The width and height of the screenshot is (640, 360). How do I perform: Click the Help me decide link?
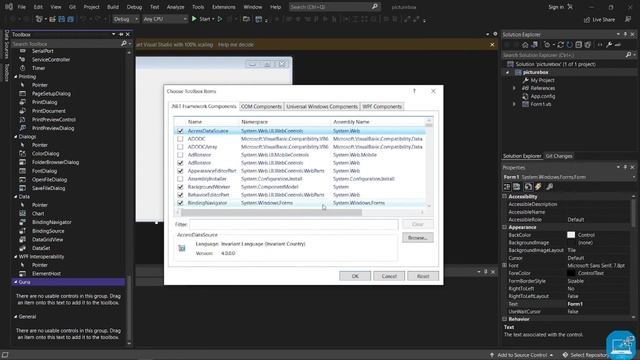click(x=236, y=44)
